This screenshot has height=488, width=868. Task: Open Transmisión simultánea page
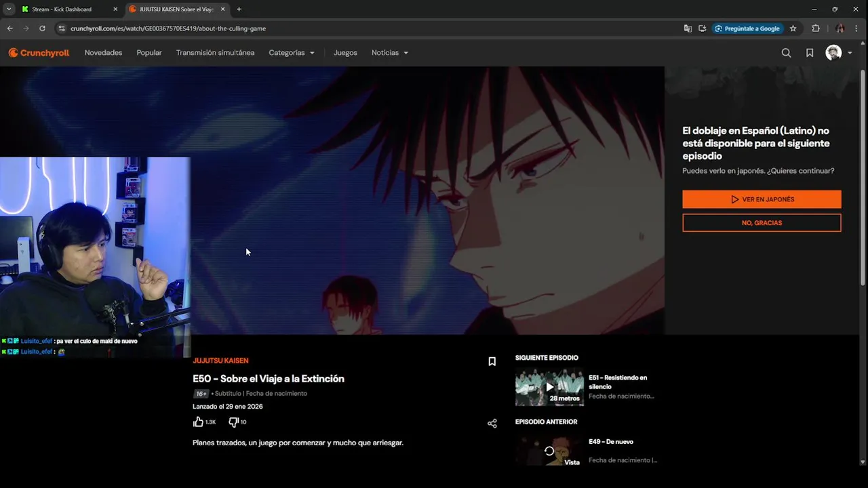pos(215,53)
